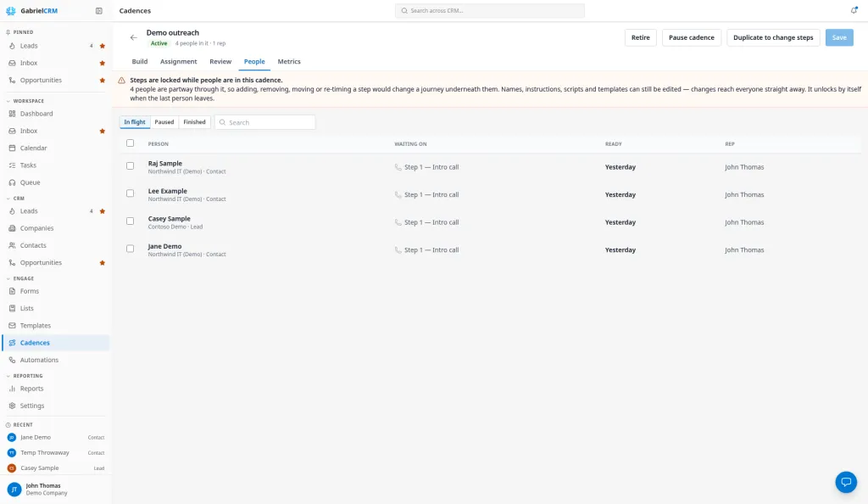Viewport: 868px width, 504px height.
Task: Click CRM Leads star icon
Action: (103, 211)
